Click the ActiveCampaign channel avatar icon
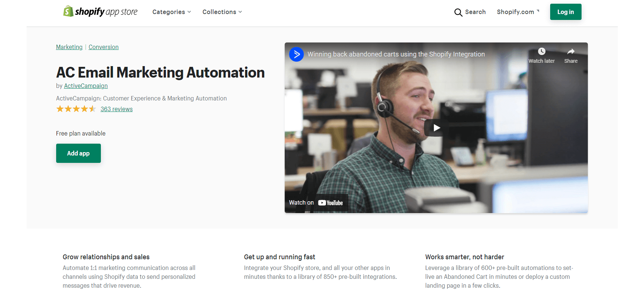The image size is (644, 308). [296, 54]
